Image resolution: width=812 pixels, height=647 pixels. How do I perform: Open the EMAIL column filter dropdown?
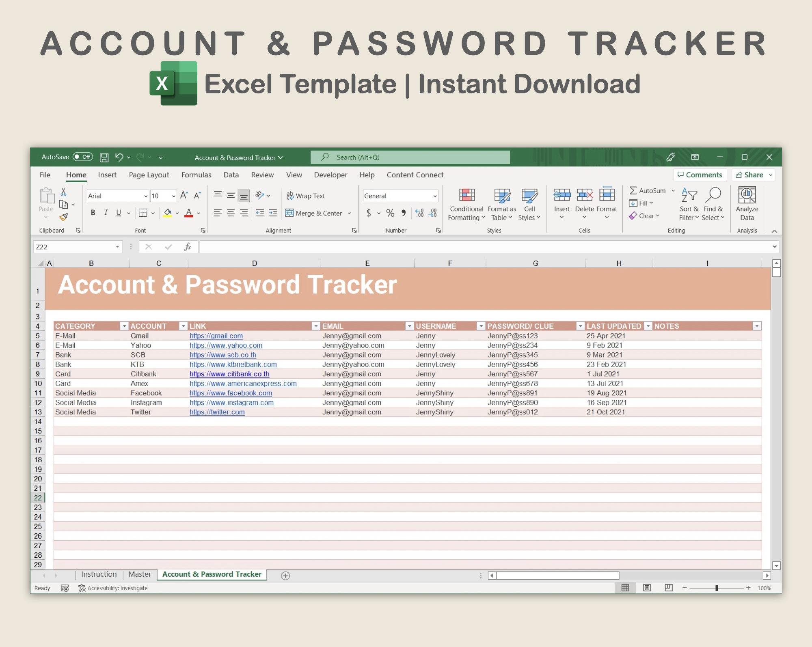pyautogui.click(x=410, y=326)
